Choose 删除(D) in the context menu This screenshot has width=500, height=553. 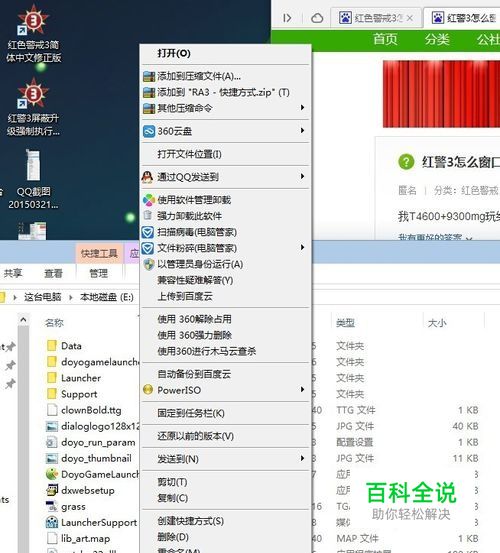[x=225, y=537]
